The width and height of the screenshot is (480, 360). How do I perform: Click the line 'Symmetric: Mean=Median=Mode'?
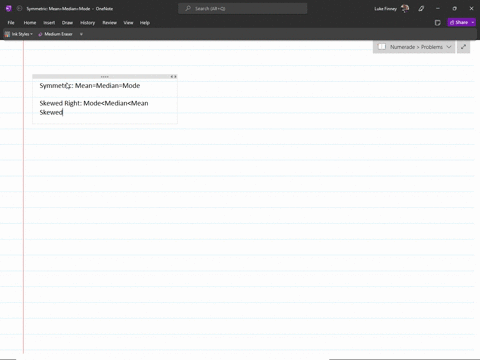point(90,86)
